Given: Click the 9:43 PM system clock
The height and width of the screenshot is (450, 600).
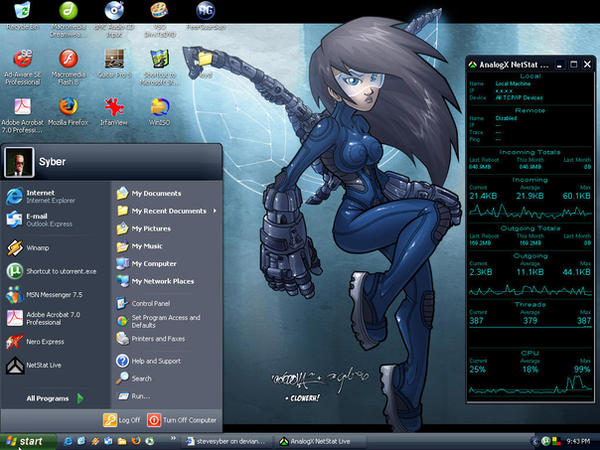Looking at the screenshot, I should tap(578, 441).
